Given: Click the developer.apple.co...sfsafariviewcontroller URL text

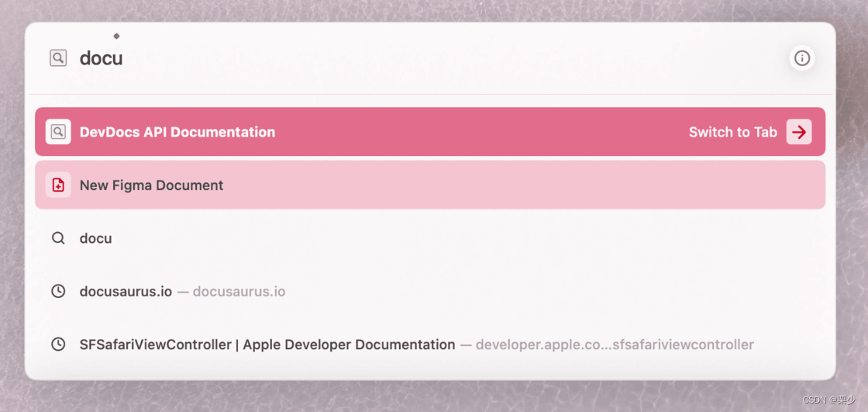Looking at the screenshot, I should coord(615,345).
